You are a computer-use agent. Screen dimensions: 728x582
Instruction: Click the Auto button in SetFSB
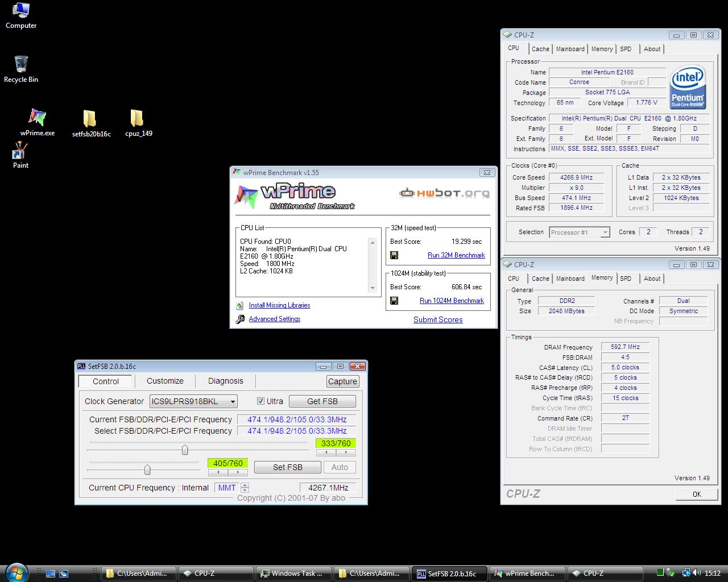coord(340,467)
